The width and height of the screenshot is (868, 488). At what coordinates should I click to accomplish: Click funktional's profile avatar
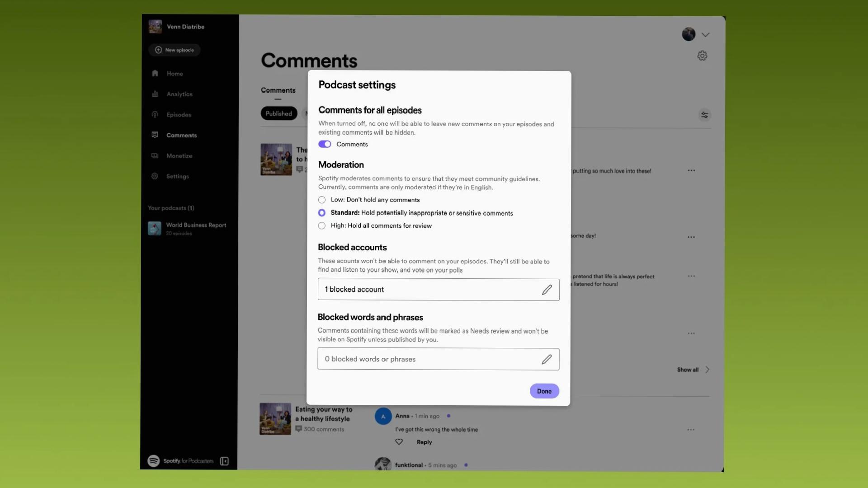(x=383, y=464)
